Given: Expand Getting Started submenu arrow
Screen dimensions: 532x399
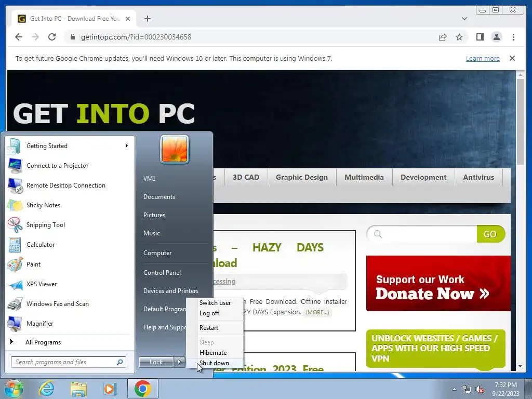Looking at the screenshot, I should click(x=127, y=146).
